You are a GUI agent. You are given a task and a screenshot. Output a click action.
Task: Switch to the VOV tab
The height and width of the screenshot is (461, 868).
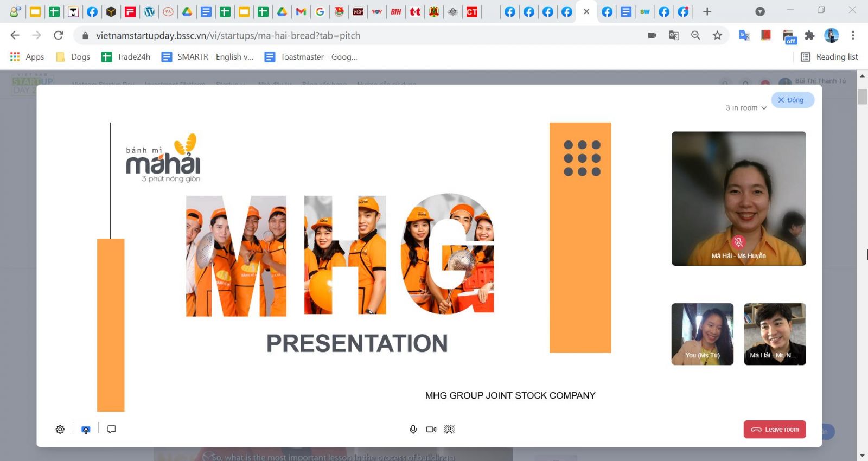click(x=377, y=11)
